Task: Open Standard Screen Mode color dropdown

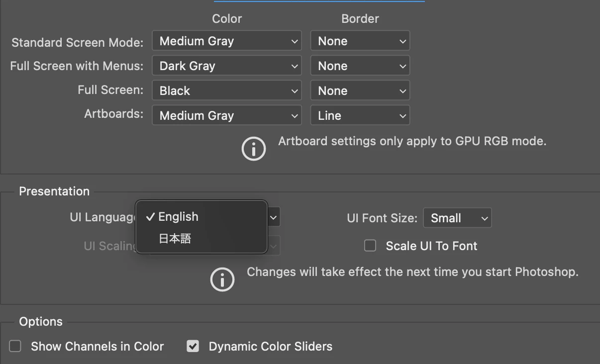Action: pos(227,41)
